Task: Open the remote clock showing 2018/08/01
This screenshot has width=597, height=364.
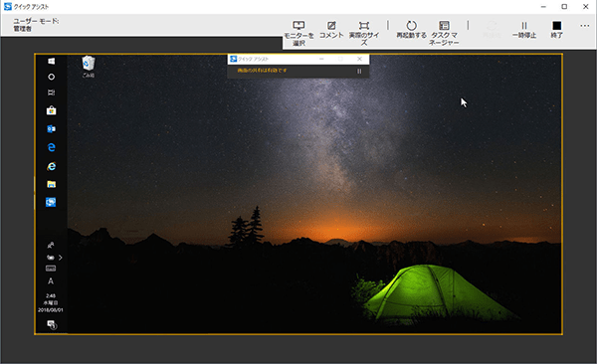Action: click(x=51, y=302)
